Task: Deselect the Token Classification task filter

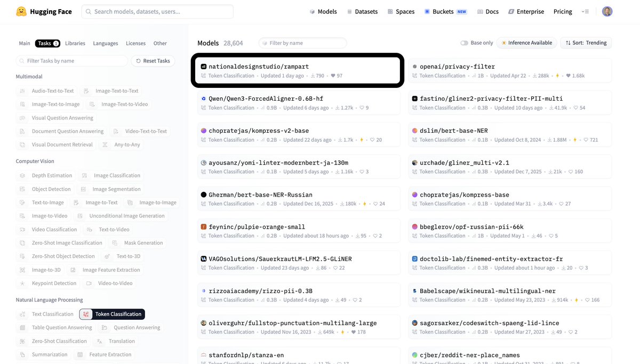Action: [112, 314]
